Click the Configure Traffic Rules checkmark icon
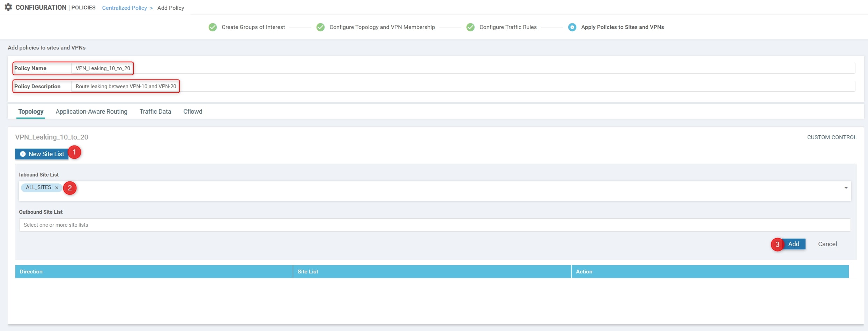 (x=470, y=27)
